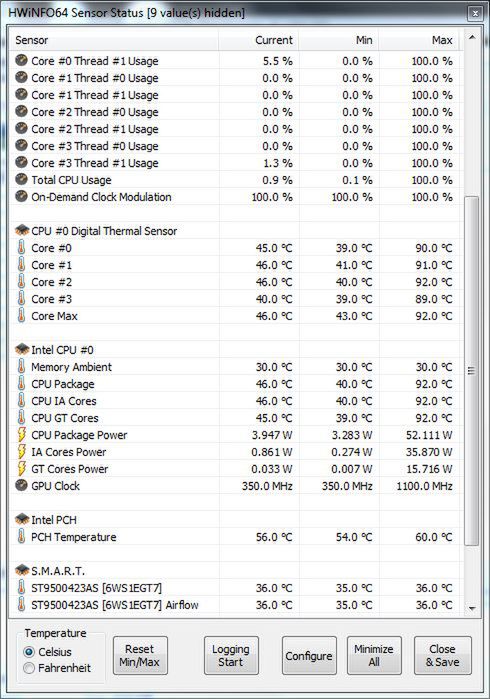Click the thermometer icon beside Core #0
Image resolution: width=490 pixels, height=699 pixels.
point(21,247)
